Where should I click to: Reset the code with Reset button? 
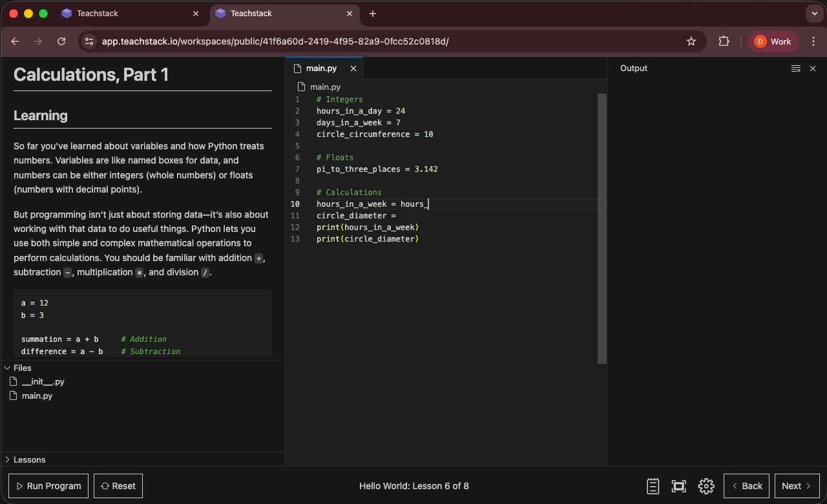tap(118, 486)
